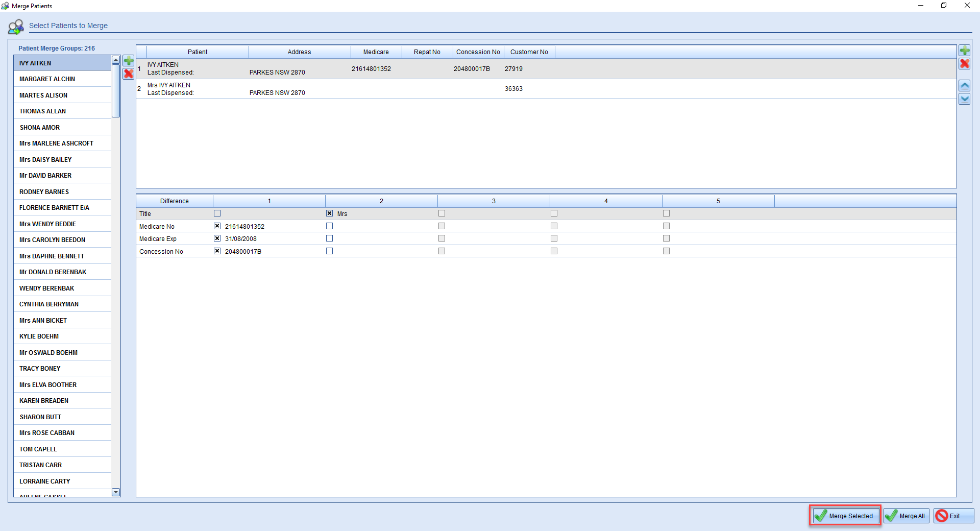Uncheck Concession No 204800017B checkbox
This screenshot has width=980, height=531.
pos(217,251)
